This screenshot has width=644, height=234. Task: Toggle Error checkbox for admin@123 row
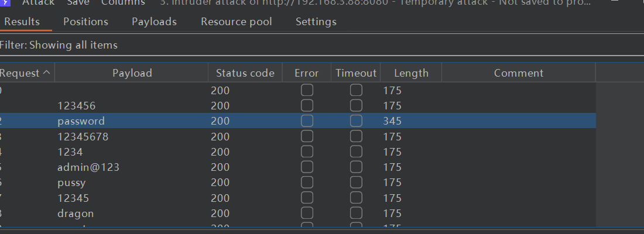tap(307, 167)
